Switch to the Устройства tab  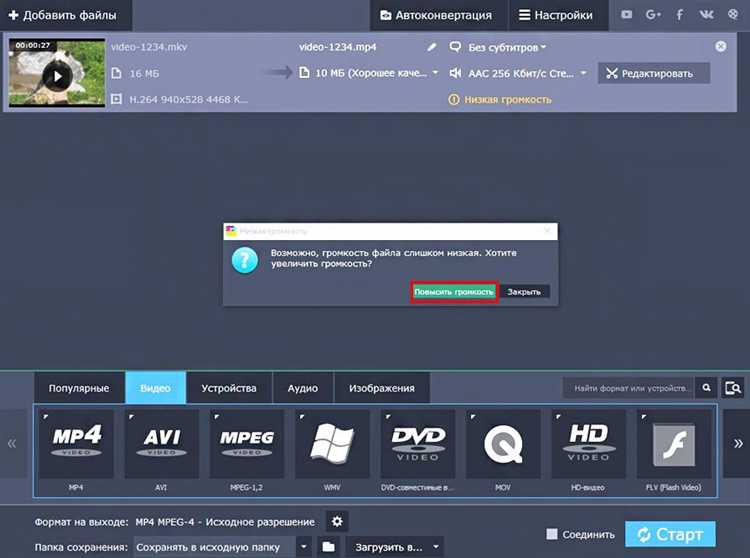229,388
